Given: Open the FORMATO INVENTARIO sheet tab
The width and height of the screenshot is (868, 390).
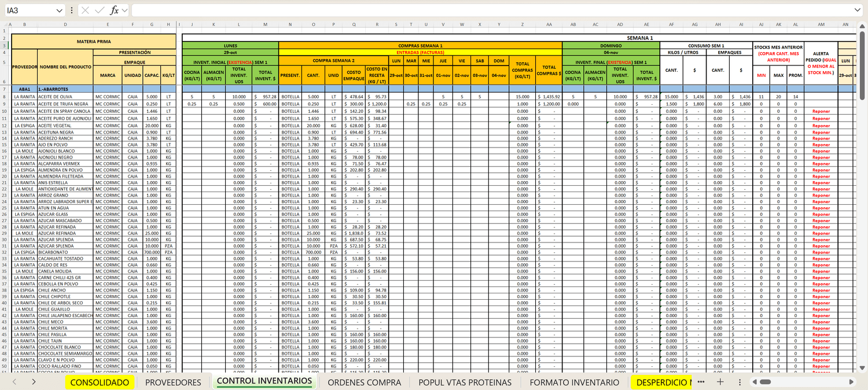Looking at the screenshot, I should tap(574, 382).
